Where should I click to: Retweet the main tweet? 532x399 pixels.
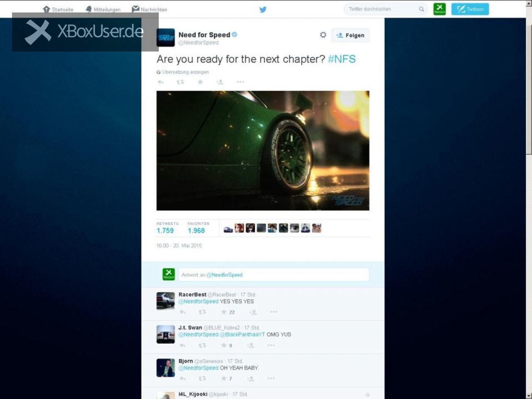[x=180, y=82]
